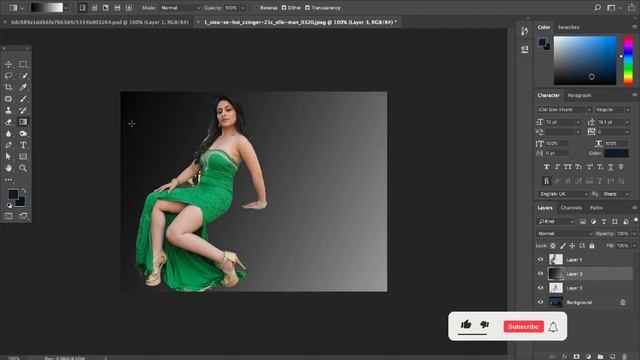Choose the Radial Gradient style icon
Image resolution: width=640 pixels, height=360 pixels.
click(x=94, y=8)
